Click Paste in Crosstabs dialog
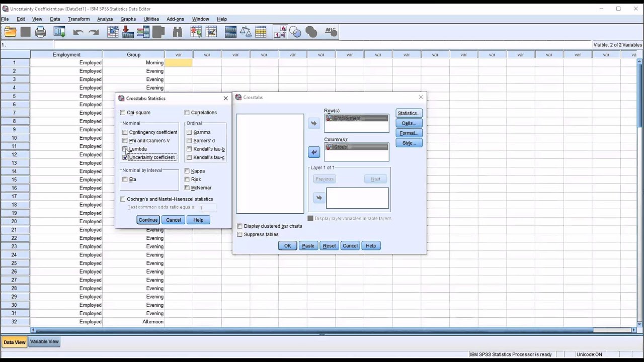 308,246
